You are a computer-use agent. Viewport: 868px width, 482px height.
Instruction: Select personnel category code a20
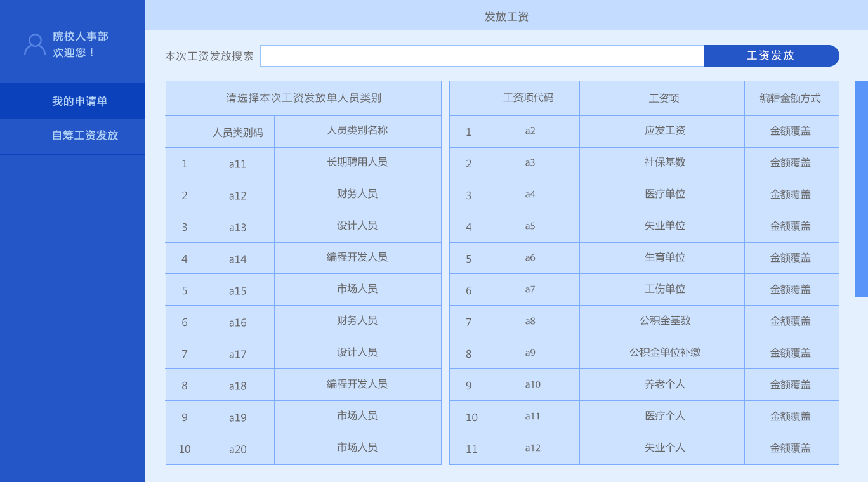coord(237,449)
